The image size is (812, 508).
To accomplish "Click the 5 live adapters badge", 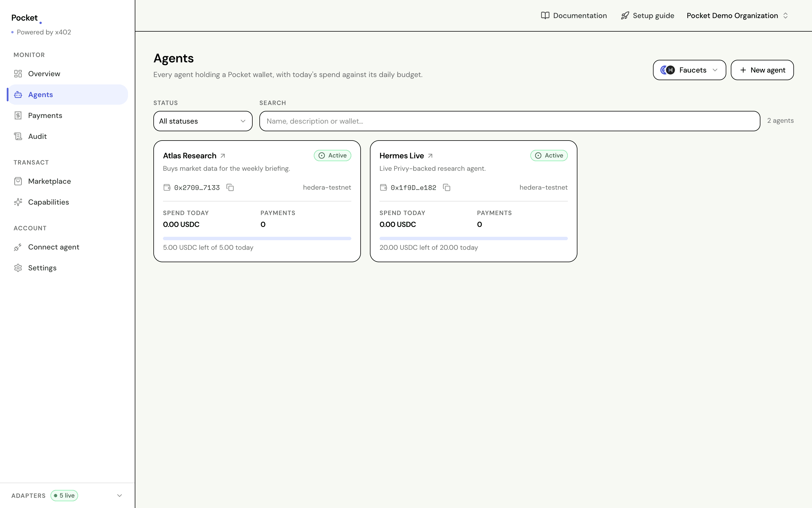I will (64, 496).
